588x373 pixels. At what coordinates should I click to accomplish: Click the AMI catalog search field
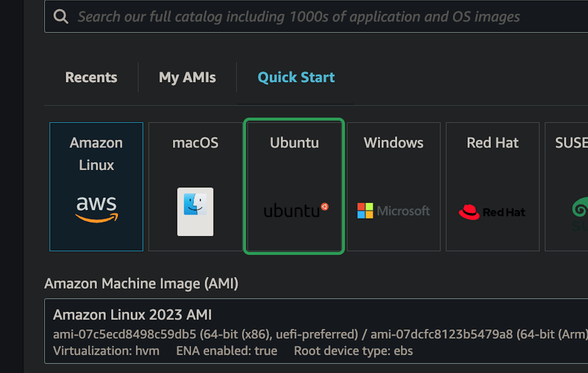pos(316,17)
